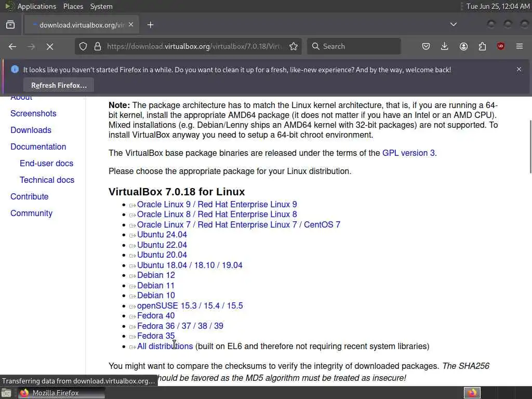Download Oracle Linux 7 / CentOS 7 package

click(238, 224)
